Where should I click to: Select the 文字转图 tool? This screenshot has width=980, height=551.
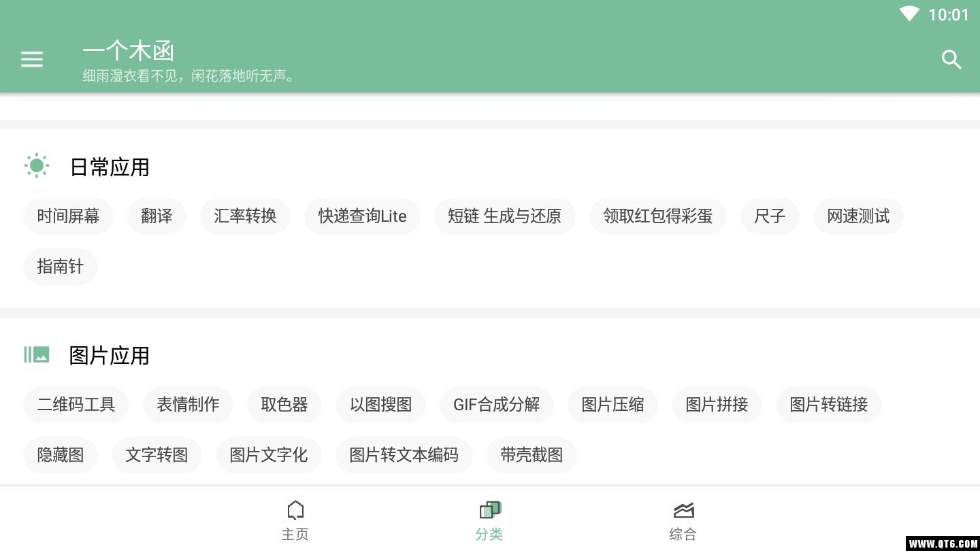point(157,455)
